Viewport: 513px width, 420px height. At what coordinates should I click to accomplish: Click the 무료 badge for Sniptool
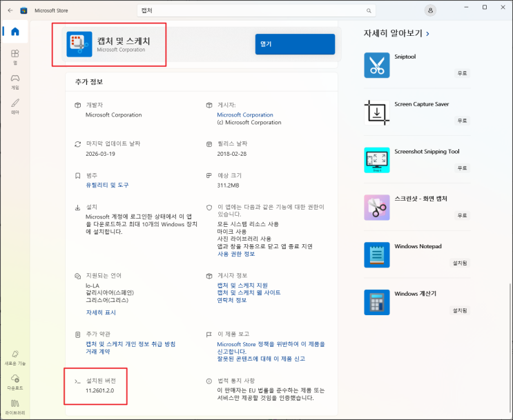pos(463,73)
